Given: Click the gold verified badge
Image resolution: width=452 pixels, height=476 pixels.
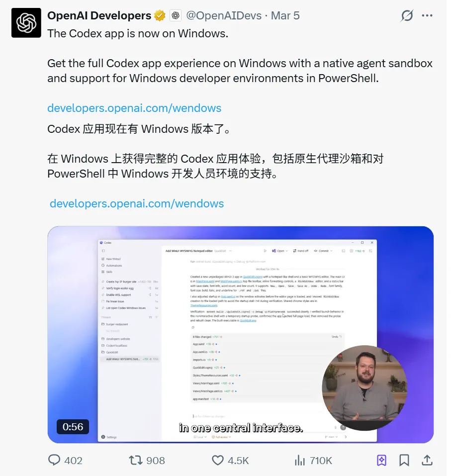Looking at the screenshot, I should (160, 16).
